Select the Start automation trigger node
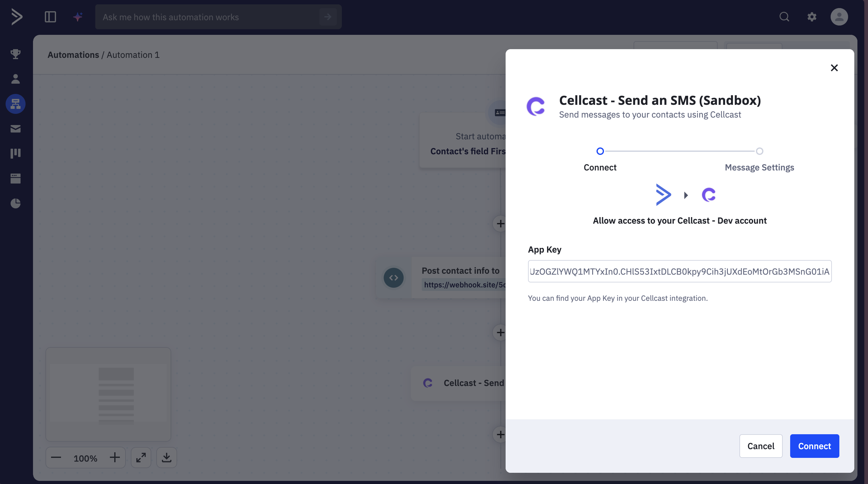Image resolution: width=868 pixels, height=484 pixels. pyautogui.click(x=463, y=140)
